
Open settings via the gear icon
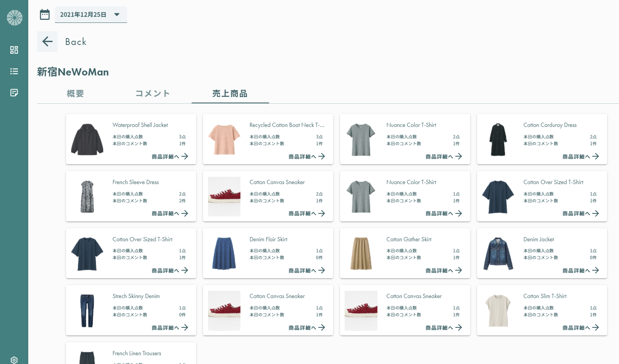[x=14, y=360]
